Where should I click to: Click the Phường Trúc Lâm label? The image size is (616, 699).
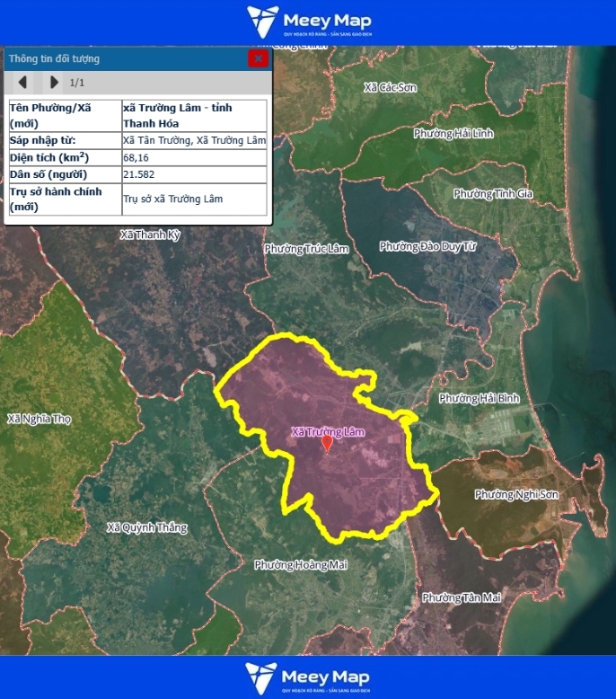[305, 249]
